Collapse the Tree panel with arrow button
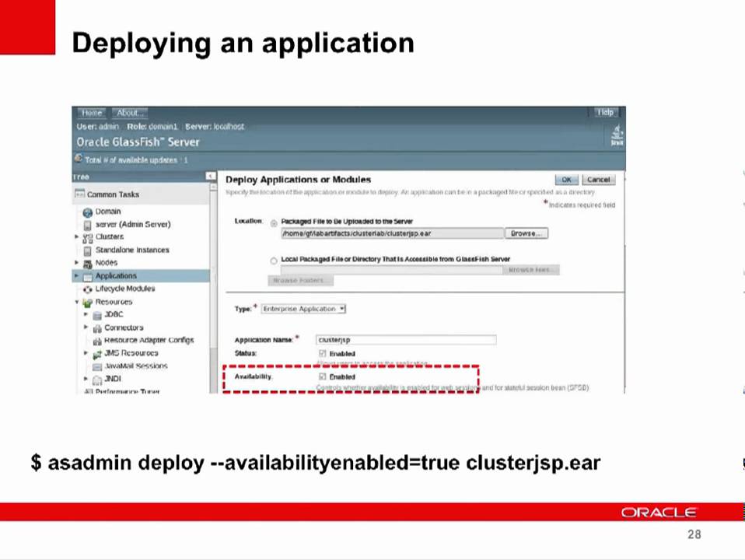745x560 pixels. click(211, 177)
